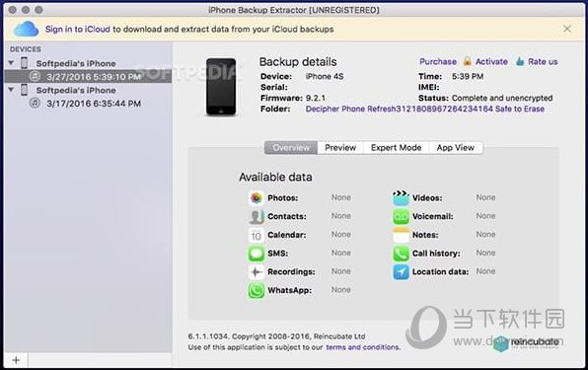Click the Videos clapperboard icon
588x370 pixels.
[x=401, y=197]
